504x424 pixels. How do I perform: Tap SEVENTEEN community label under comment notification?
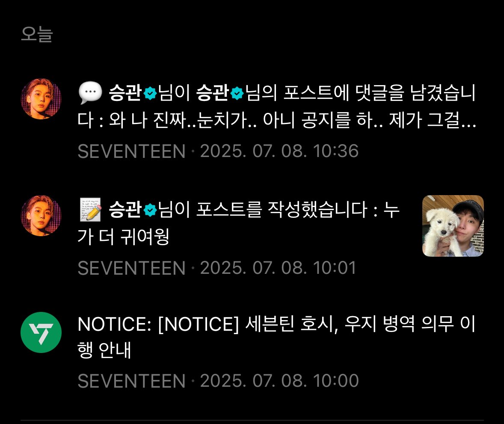[131, 151]
